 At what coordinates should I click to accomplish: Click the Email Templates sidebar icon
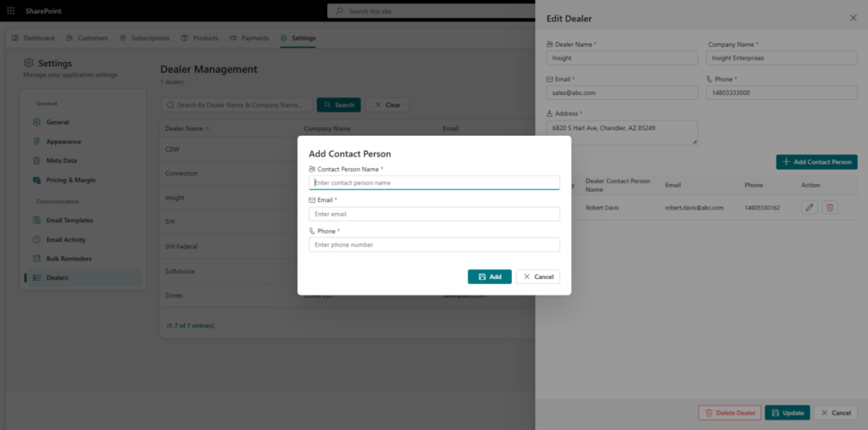[36, 220]
